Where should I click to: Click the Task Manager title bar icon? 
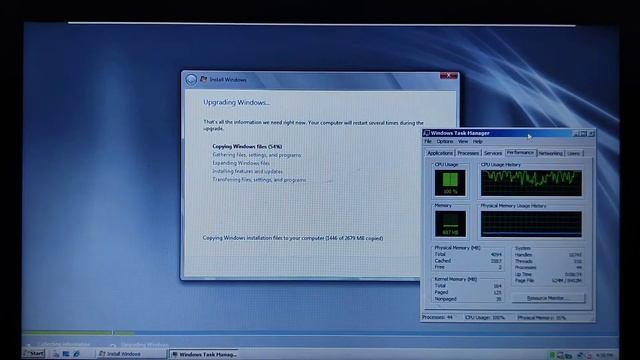pyautogui.click(x=427, y=133)
